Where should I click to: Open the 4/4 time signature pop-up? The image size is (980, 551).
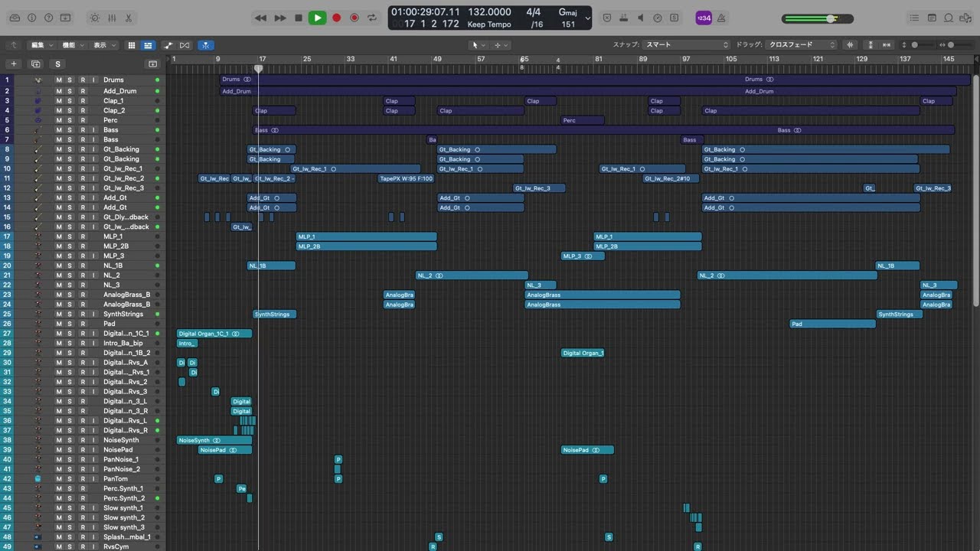pyautogui.click(x=534, y=12)
